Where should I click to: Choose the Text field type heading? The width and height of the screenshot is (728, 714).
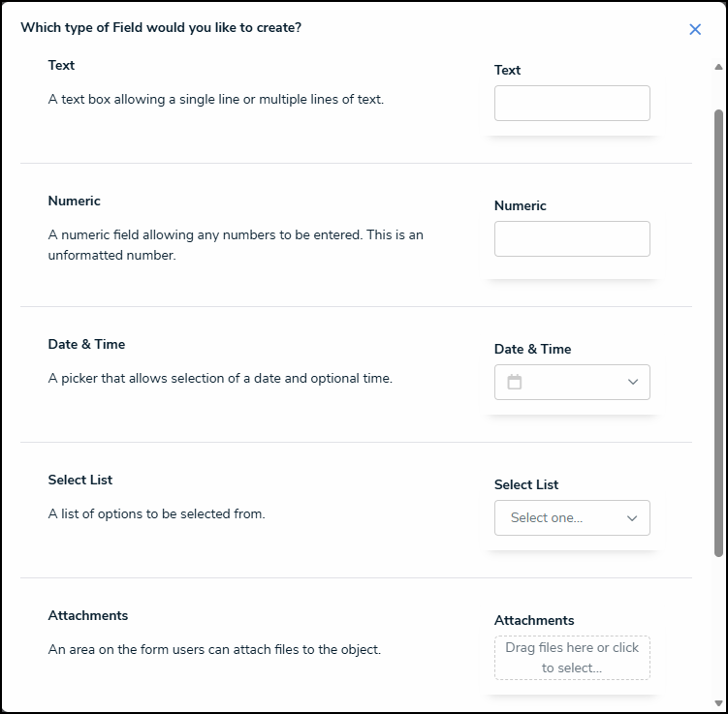[x=61, y=66]
